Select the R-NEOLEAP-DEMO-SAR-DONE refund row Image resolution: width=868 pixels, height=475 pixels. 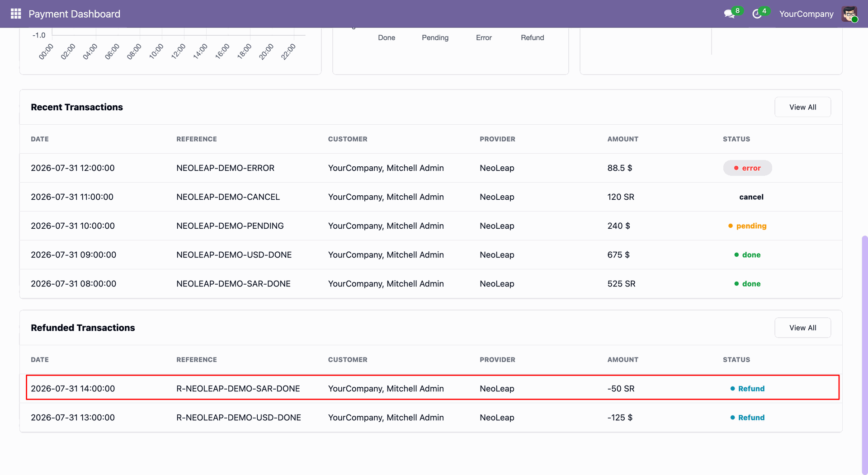point(433,387)
